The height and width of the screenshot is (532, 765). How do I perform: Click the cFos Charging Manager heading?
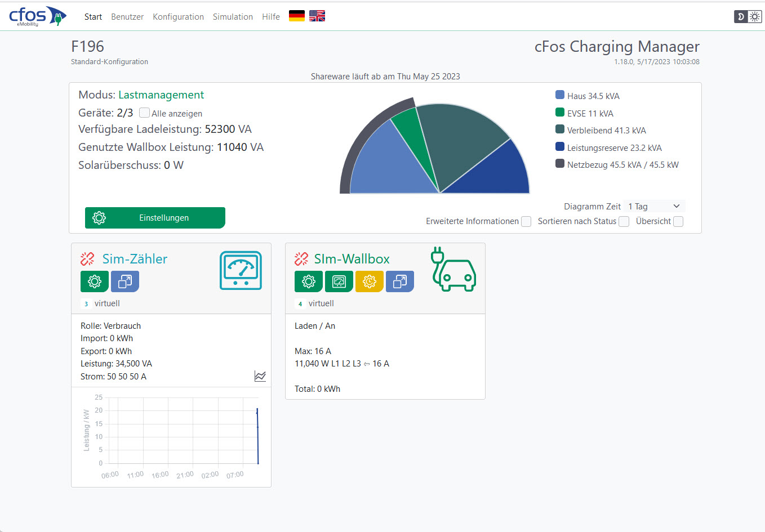617,47
